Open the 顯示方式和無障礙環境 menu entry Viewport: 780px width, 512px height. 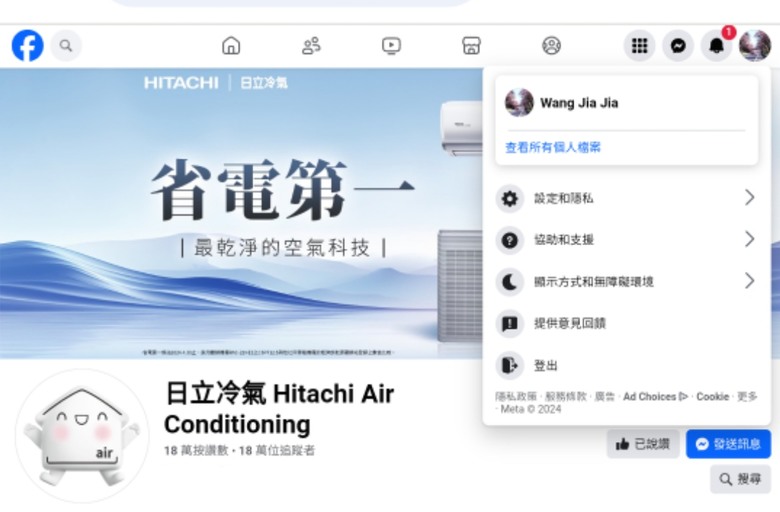627,282
